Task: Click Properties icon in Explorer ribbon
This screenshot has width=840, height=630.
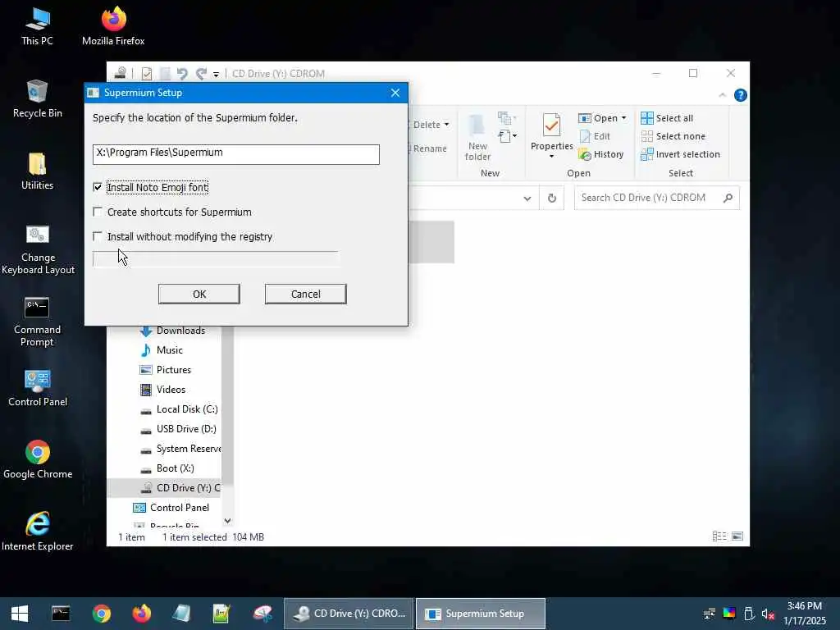Action: pyautogui.click(x=552, y=125)
